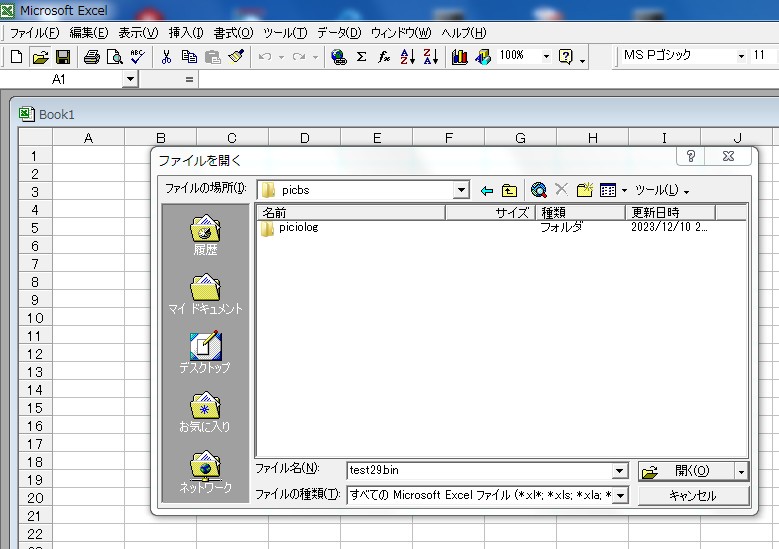Screen dimensions: 779x549
Task: Open the 表示(V) menu
Action: click(138, 33)
